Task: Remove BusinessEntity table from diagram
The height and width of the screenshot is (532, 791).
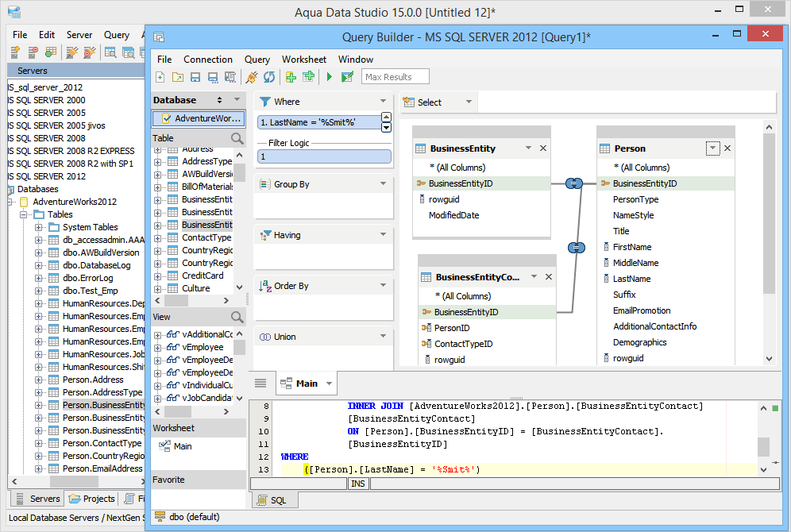Action: 543,148
